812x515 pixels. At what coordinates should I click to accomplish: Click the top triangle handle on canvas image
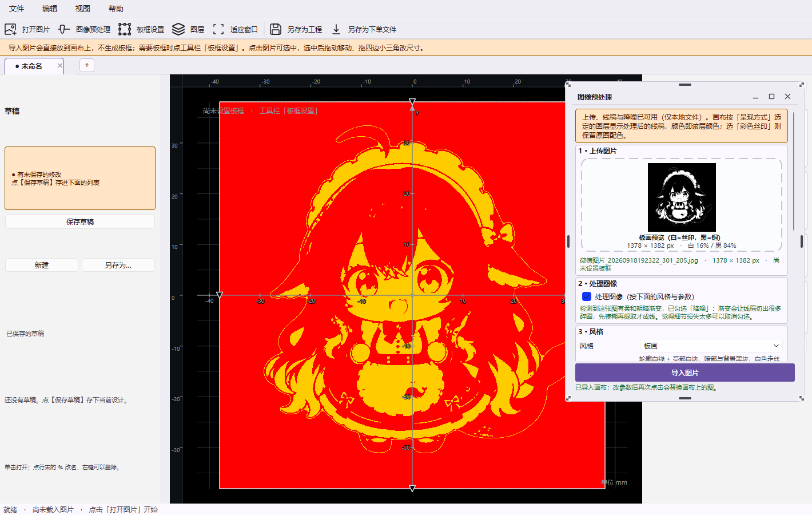pos(412,102)
